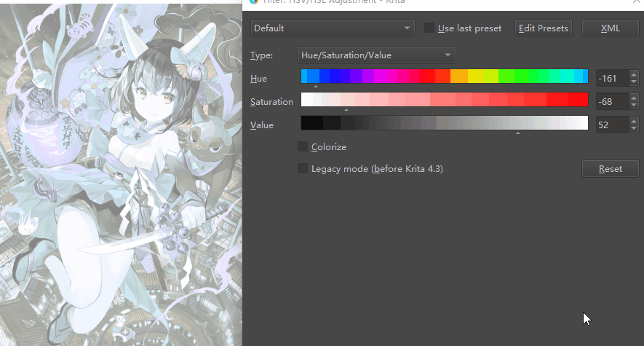644x346 pixels.
Task: Click the Hue value field showing -161
Action: 612,78
